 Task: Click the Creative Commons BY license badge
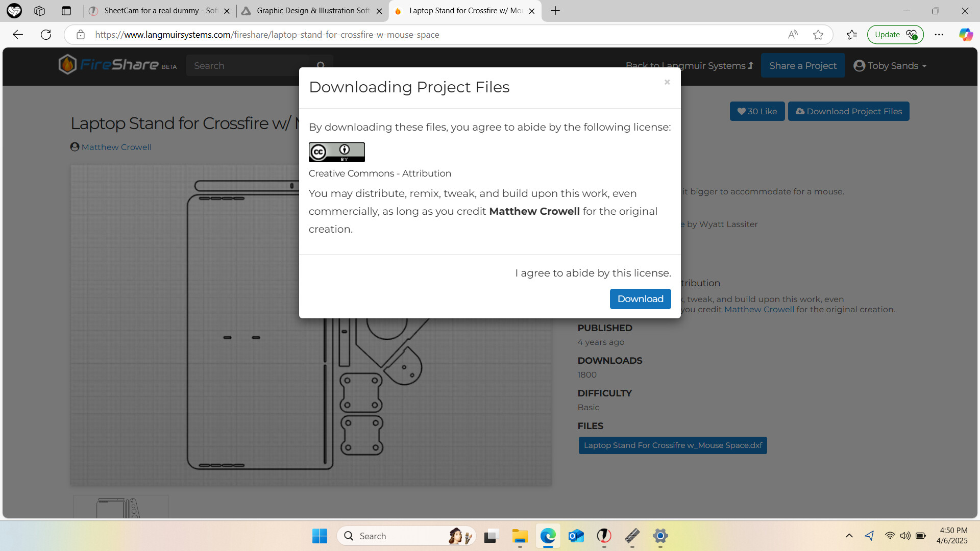point(337,152)
